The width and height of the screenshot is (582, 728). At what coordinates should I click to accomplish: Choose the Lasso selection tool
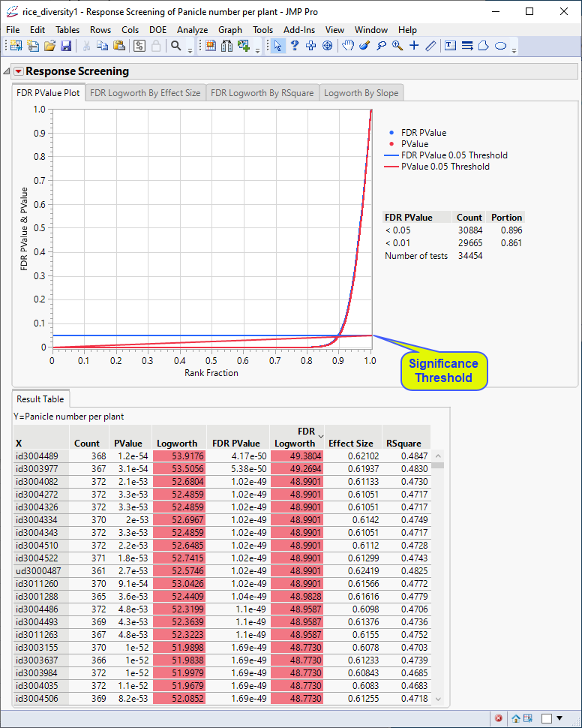coord(381,46)
